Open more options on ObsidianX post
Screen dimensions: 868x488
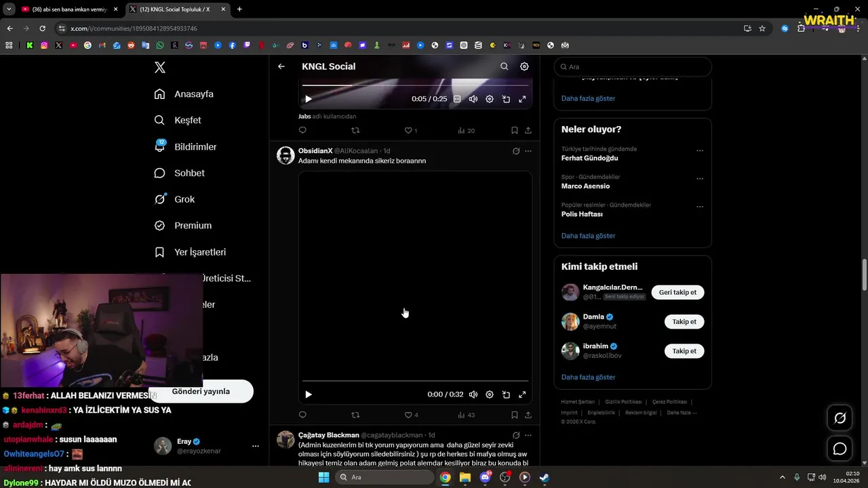[528, 151]
